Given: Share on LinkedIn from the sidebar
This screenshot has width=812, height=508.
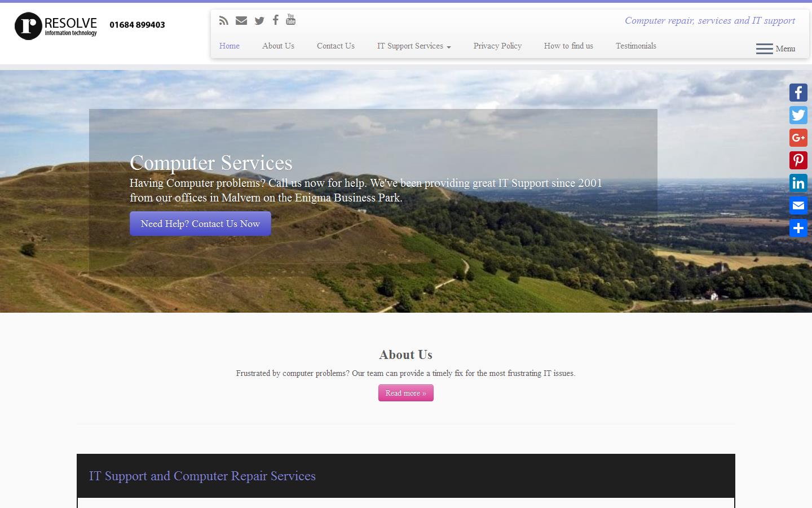Looking at the screenshot, I should pyautogui.click(x=798, y=182).
